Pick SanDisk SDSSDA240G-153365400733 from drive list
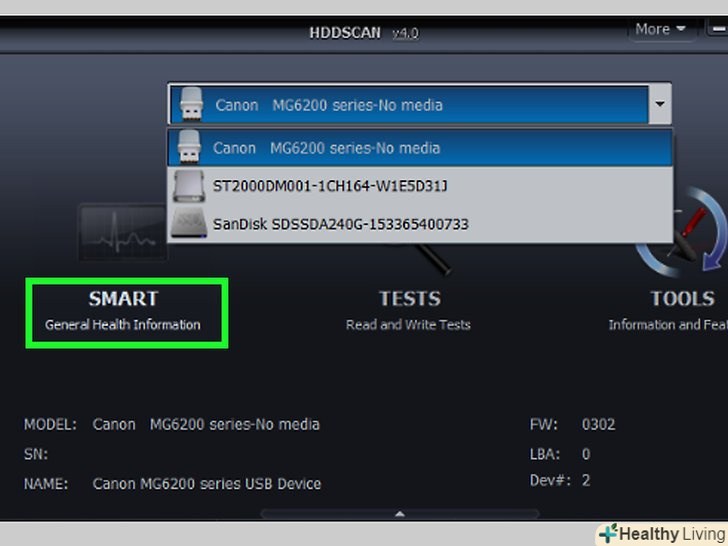The width and height of the screenshot is (728, 546). click(x=420, y=224)
